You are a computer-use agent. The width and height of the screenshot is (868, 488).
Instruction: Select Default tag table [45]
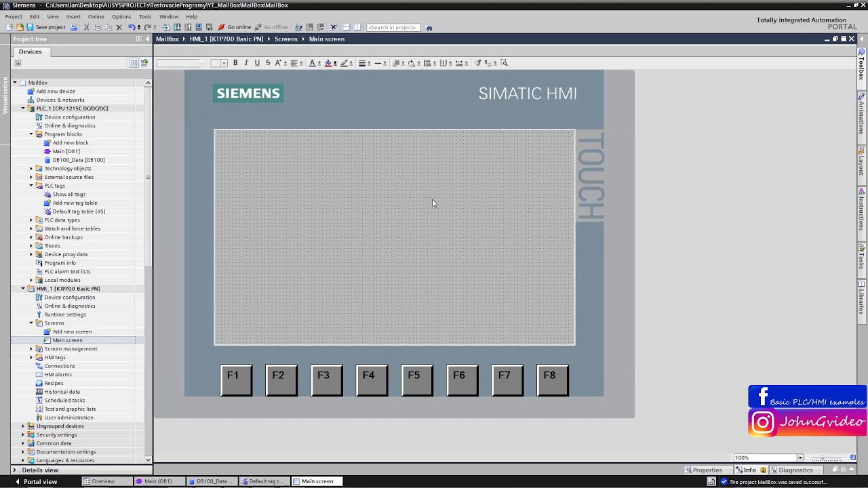click(79, 211)
